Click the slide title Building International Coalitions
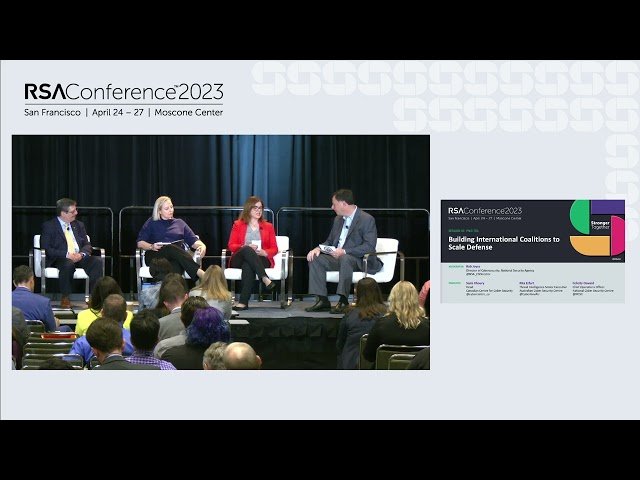This screenshot has width=640, height=480. 504,243
